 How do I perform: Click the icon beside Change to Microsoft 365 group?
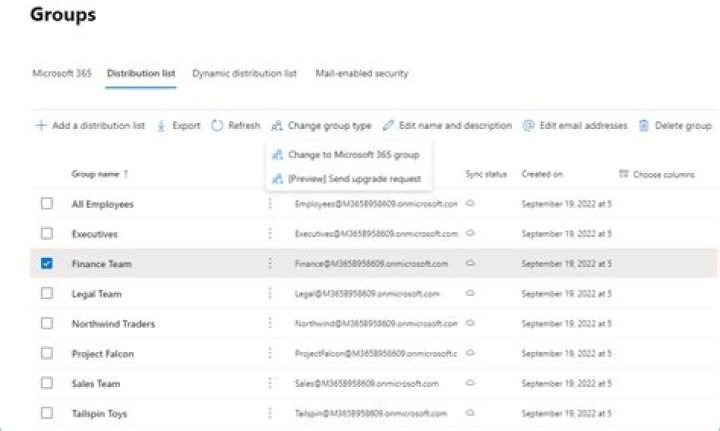tap(277, 155)
